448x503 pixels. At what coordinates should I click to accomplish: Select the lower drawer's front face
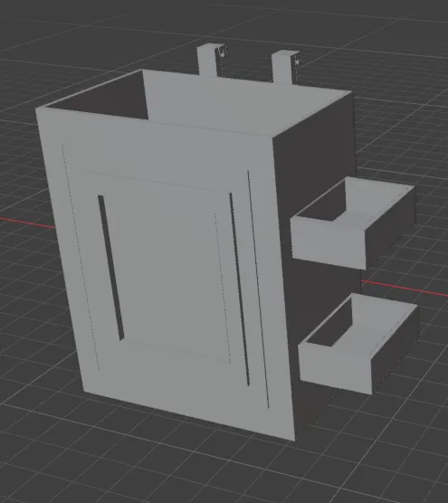[336, 366]
